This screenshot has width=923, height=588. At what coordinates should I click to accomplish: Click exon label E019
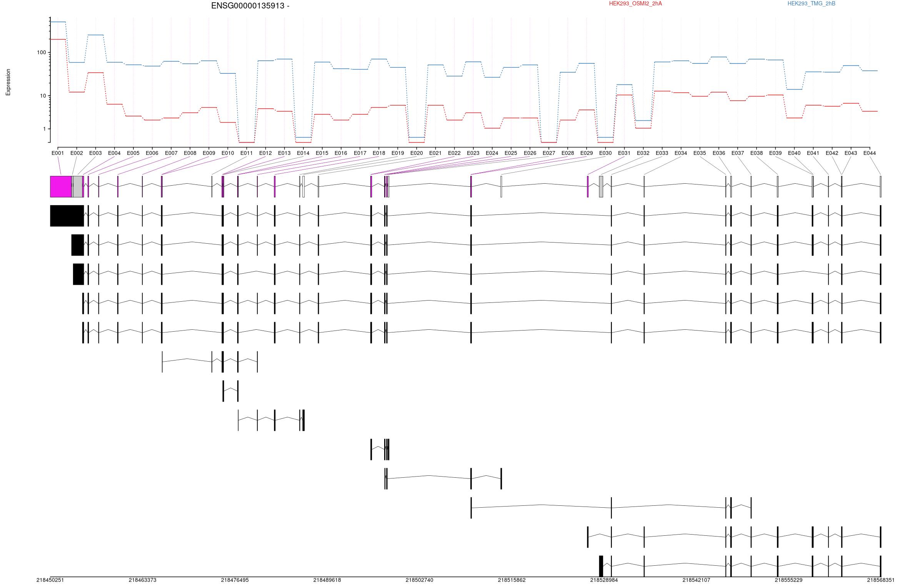point(398,153)
